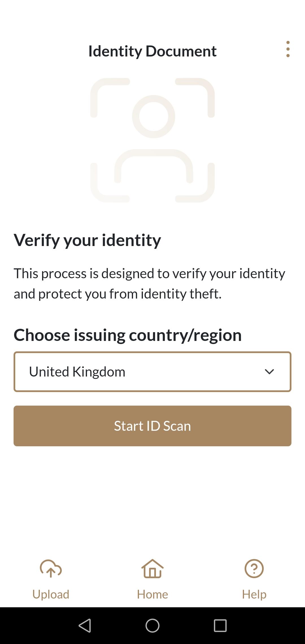Switch to the Upload tab label
305x644 pixels.
pos(51,594)
